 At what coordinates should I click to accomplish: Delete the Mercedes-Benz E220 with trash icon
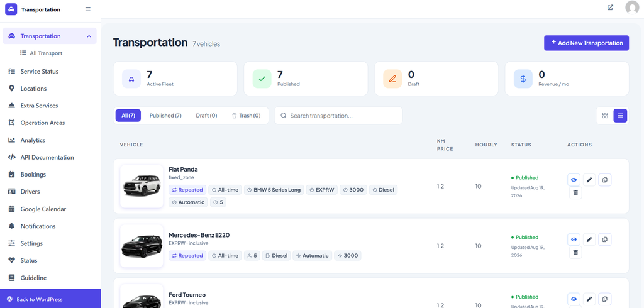click(x=575, y=253)
